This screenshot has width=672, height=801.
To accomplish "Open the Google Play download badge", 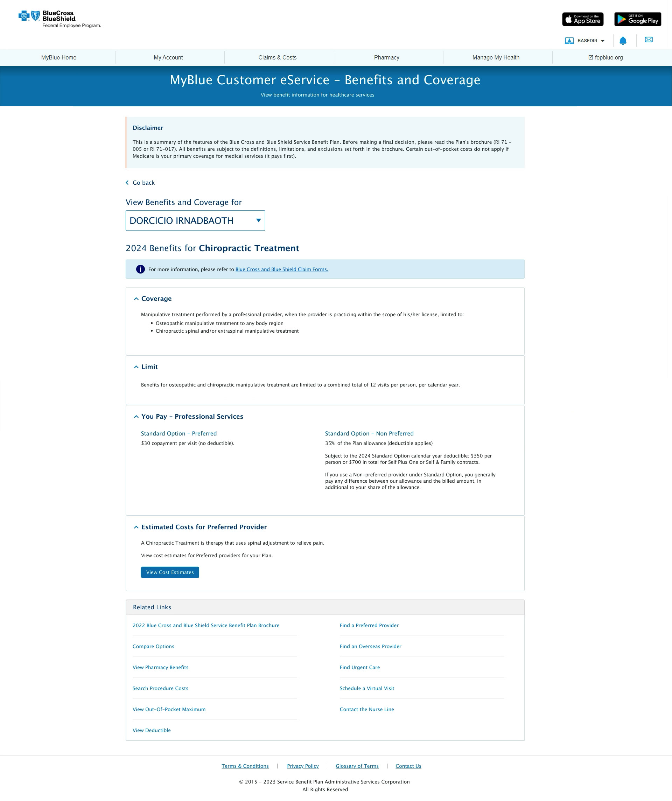I will coord(637,19).
